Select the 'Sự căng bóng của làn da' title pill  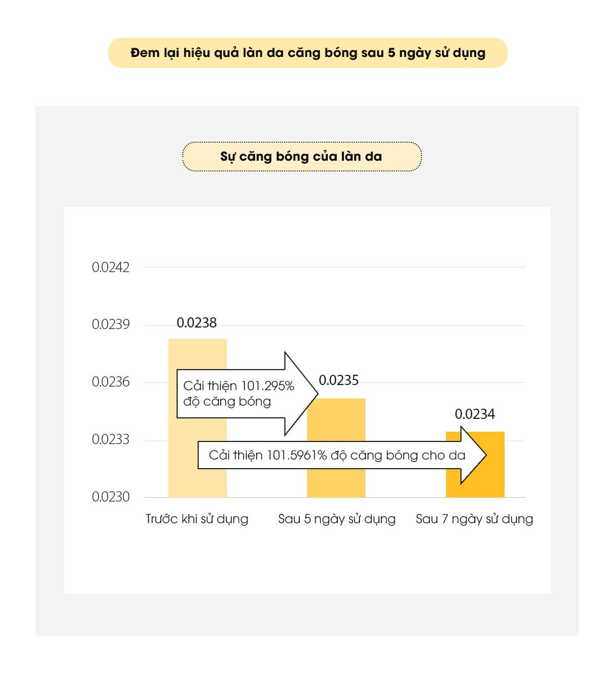pos(301,157)
